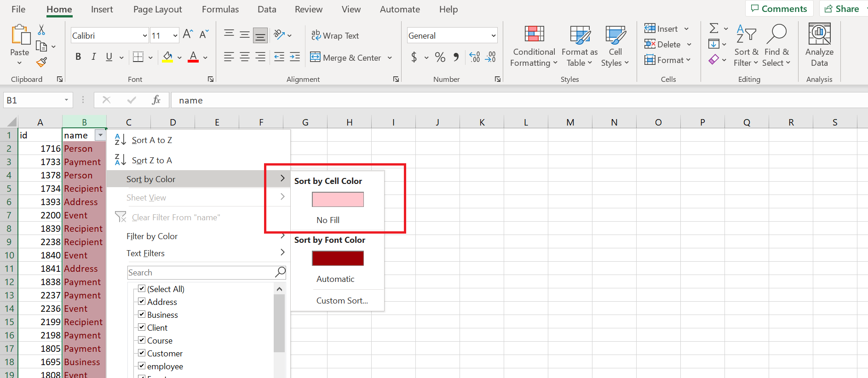The image size is (868, 378).
Task: Click the name column filter dropdown arrow
Action: (x=100, y=135)
